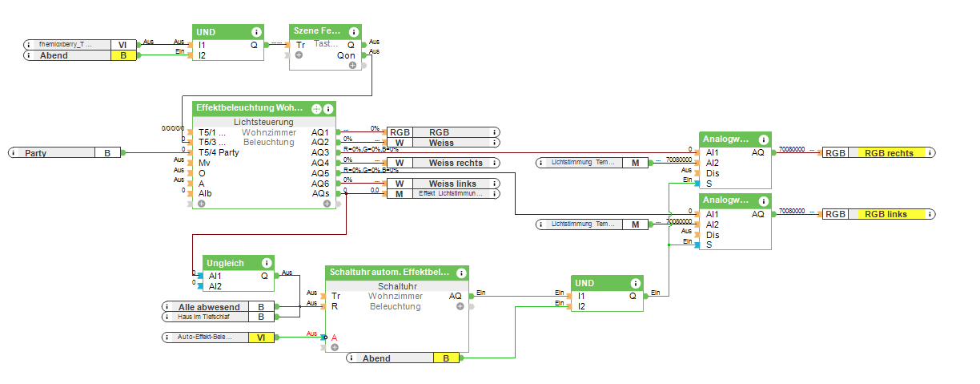Add output via plus icon below AQs pin
980x384 pixels.
[x=327, y=204]
